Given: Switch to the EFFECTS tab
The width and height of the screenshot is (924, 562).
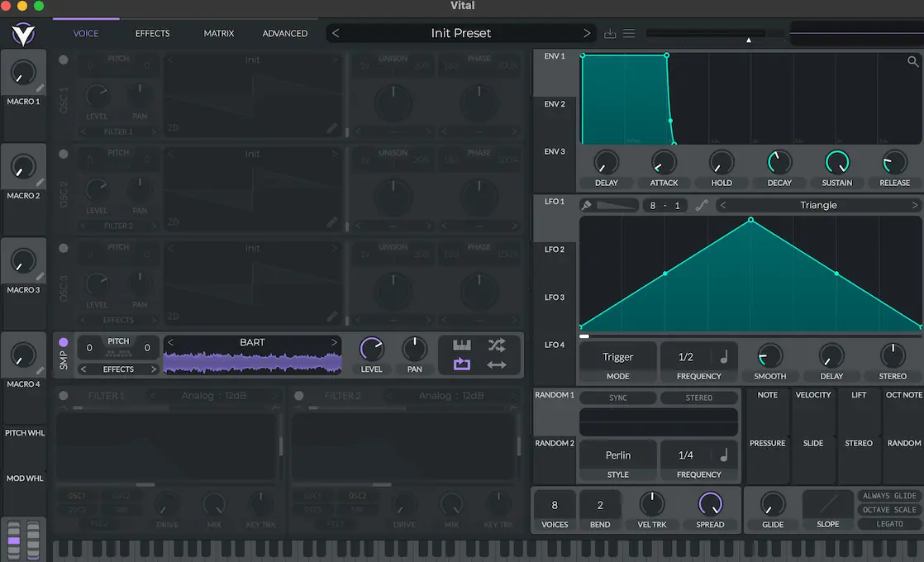Looking at the screenshot, I should click(x=153, y=34).
